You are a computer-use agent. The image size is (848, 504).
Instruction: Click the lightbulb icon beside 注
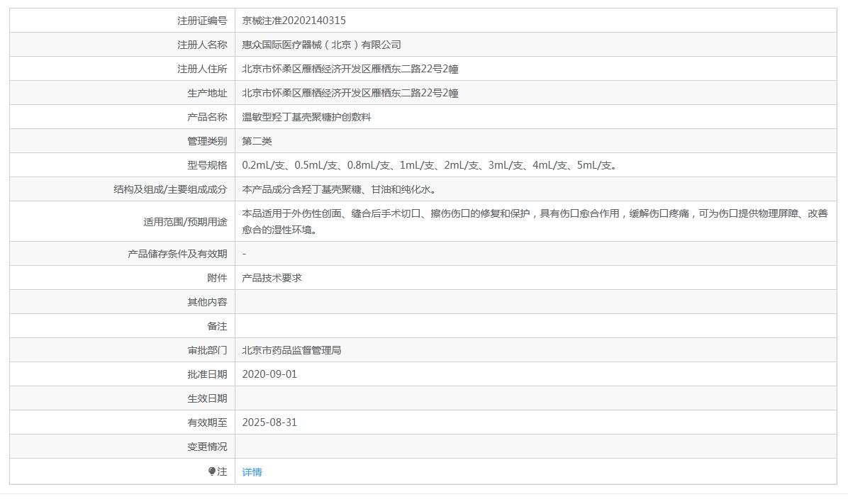(x=212, y=471)
